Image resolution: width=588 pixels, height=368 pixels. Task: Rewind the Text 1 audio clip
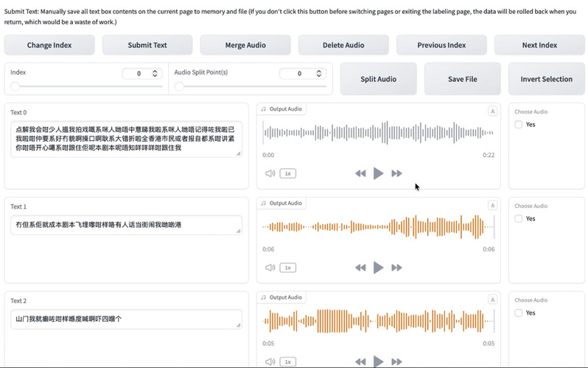coord(360,268)
